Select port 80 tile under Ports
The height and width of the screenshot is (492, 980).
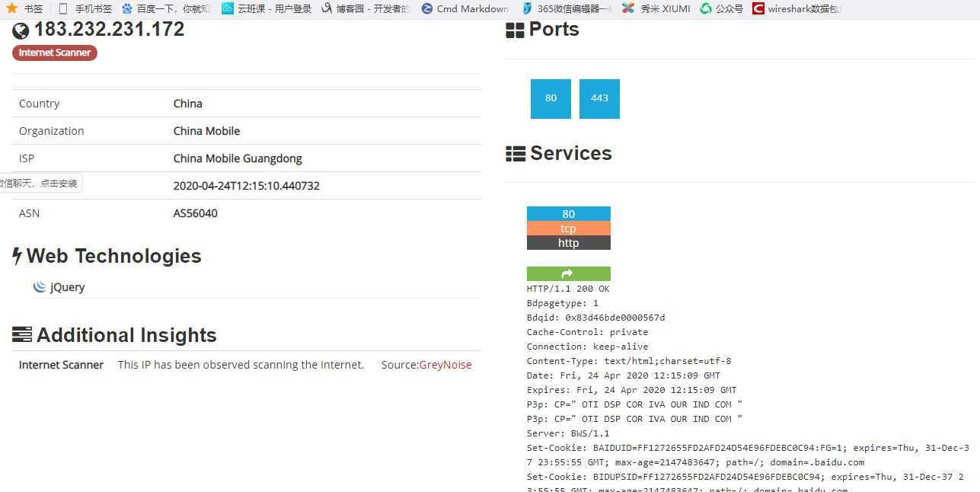click(551, 99)
